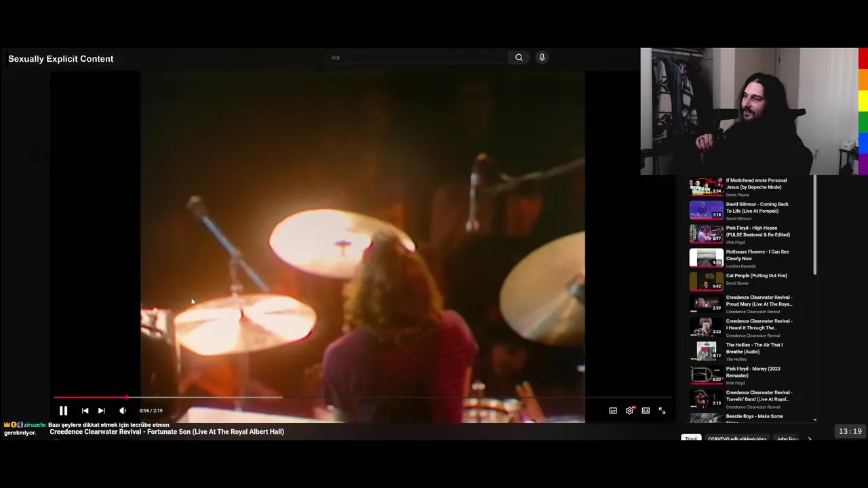Click the 'ziruzefe' chat username
This screenshot has height=488, width=868.
[x=35, y=425]
